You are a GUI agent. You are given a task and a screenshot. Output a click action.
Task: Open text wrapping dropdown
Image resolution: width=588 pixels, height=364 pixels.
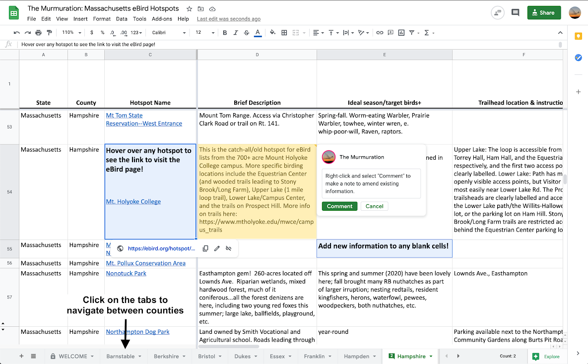tap(348, 33)
